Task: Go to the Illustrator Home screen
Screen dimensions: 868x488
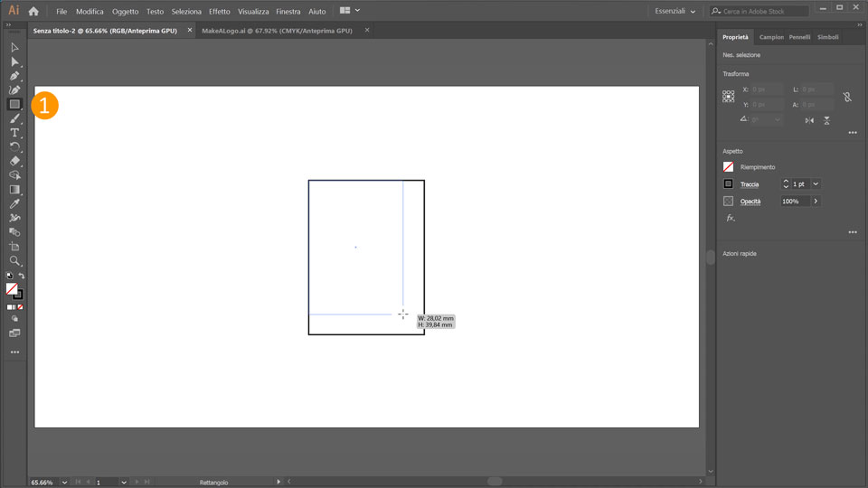Action: click(x=33, y=11)
